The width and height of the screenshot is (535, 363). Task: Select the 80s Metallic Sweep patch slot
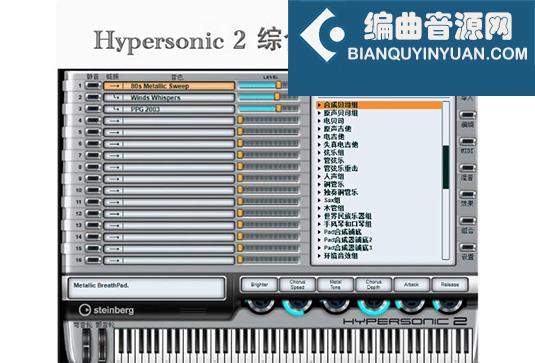point(169,86)
